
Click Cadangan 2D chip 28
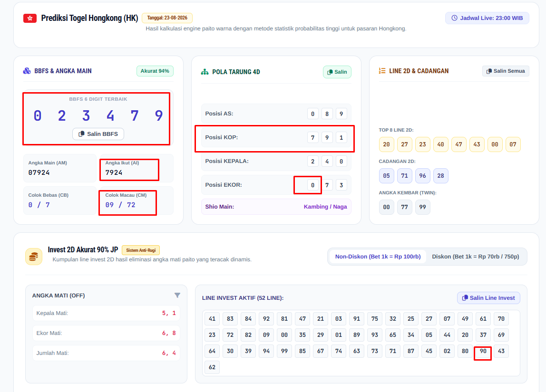441,176
